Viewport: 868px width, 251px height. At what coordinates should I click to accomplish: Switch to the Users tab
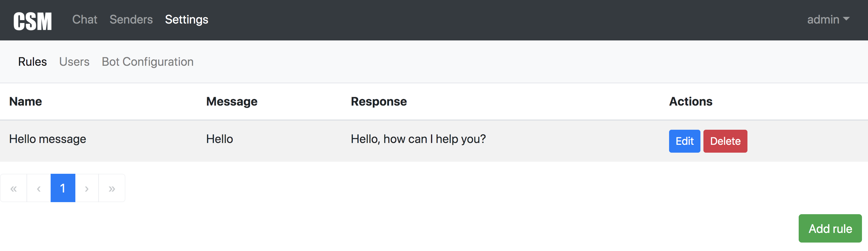pyautogui.click(x=74, y=62)
